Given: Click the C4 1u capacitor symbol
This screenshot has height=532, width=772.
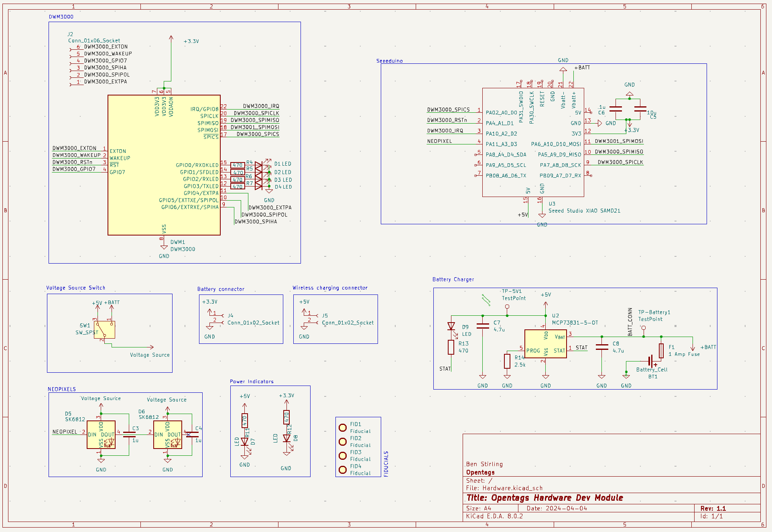Looking at the screenshot, I should 192,435.
